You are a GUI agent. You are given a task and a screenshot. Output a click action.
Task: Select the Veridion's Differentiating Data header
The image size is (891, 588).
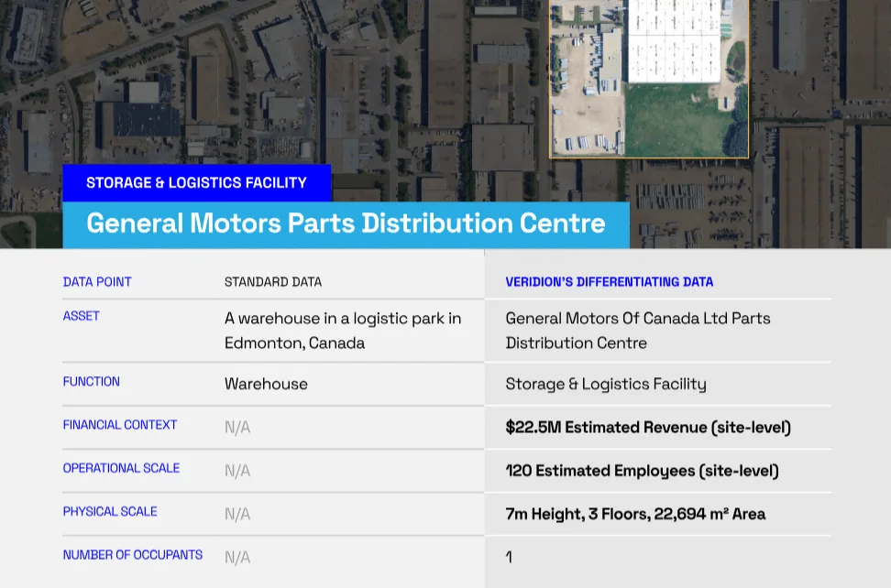click(x=610, y=281)
